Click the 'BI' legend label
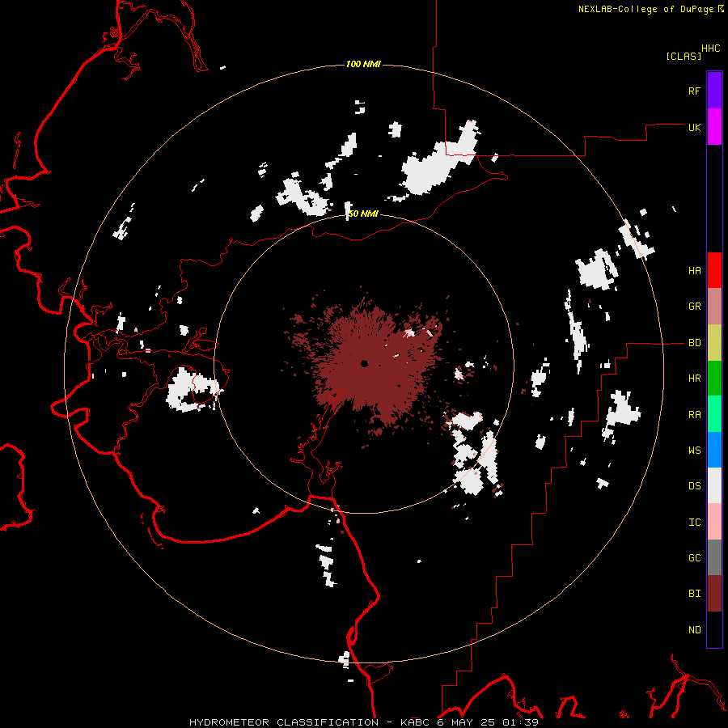The height and width of the screenshot is (728, 728). pyautogui.click(x=694, y=594)
